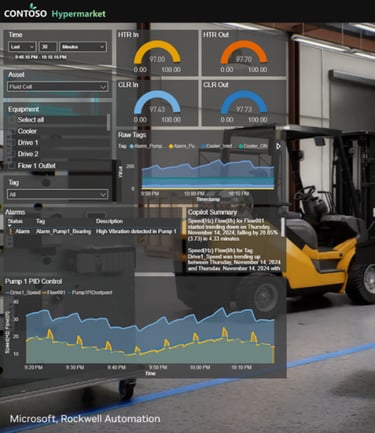Click the CLR Out value 97.73
This screenshot has width=375, height=433.
pyautogui.click(x=244, y=109)
